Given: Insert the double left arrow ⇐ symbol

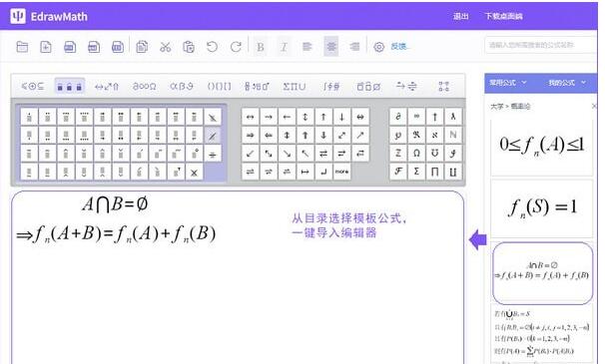Looking at the screenshot, I should 269,136.
